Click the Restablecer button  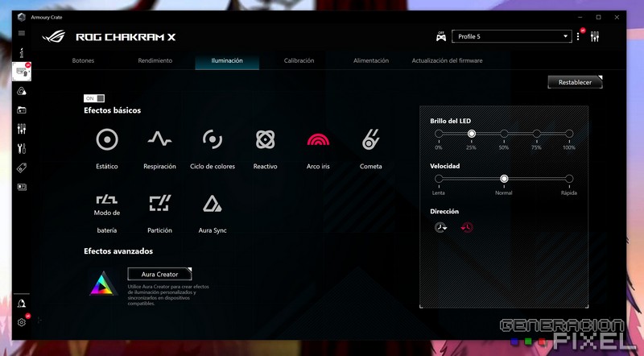pos(575,82)
